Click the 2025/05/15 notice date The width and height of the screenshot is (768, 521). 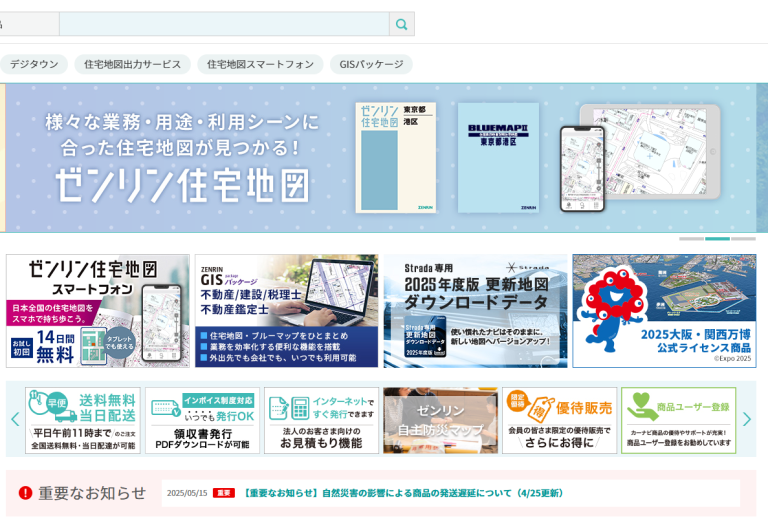coord(187,493)
